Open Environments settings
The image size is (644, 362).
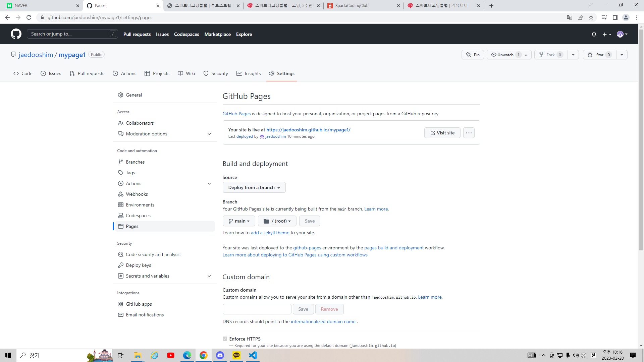pyautogui.click(x=165, y=205)
